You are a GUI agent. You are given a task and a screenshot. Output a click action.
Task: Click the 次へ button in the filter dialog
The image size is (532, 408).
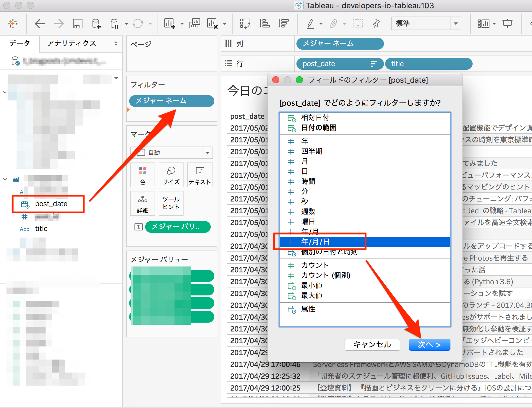pos(429,344)
